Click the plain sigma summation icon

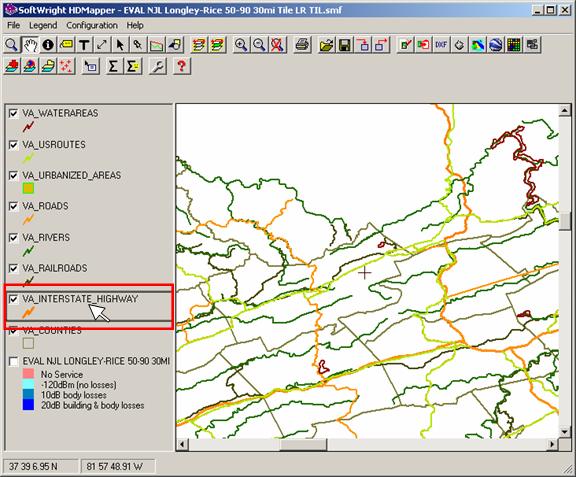click(x=114, y=66)
